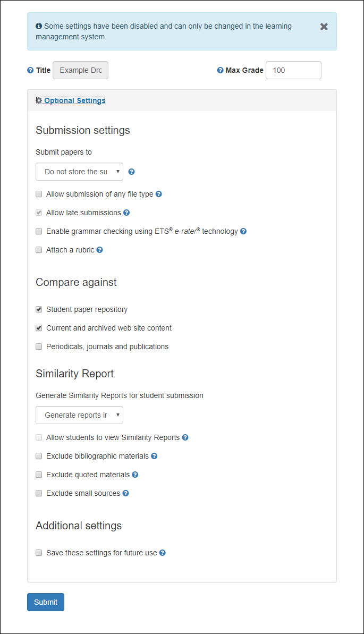
Task: Toggle Exclude bibliographic materials setting
Action: click(38, 455)
